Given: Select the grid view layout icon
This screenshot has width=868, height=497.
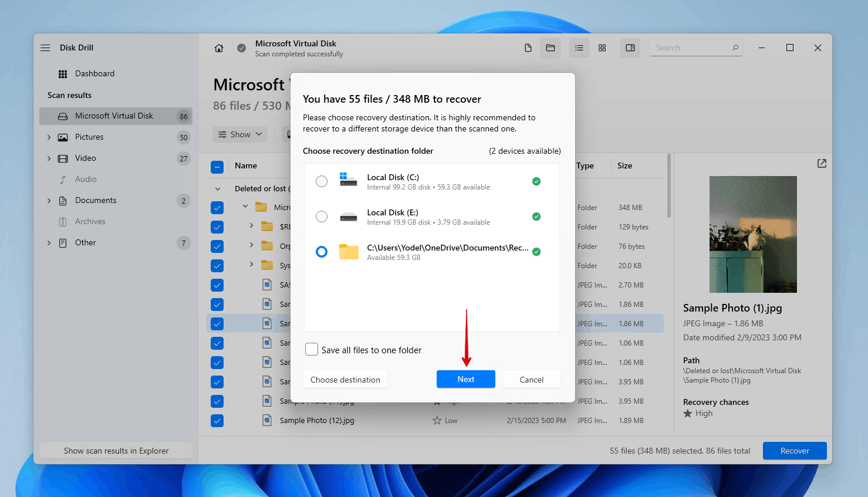Looking at the screenshot, I should 602,48.
